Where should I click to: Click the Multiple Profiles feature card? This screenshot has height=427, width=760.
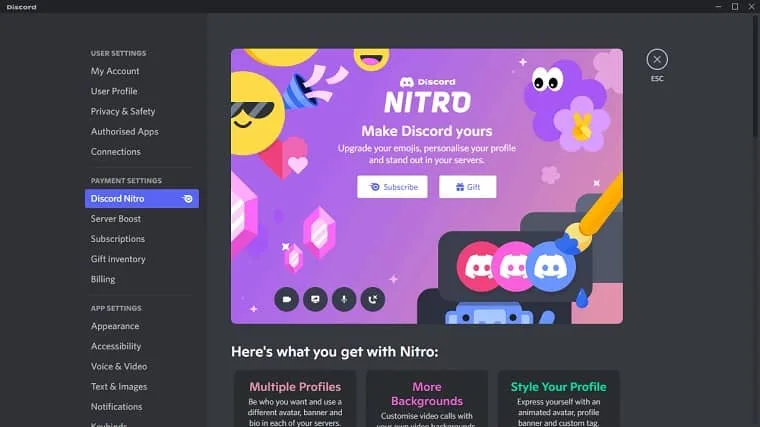point(295,399)
